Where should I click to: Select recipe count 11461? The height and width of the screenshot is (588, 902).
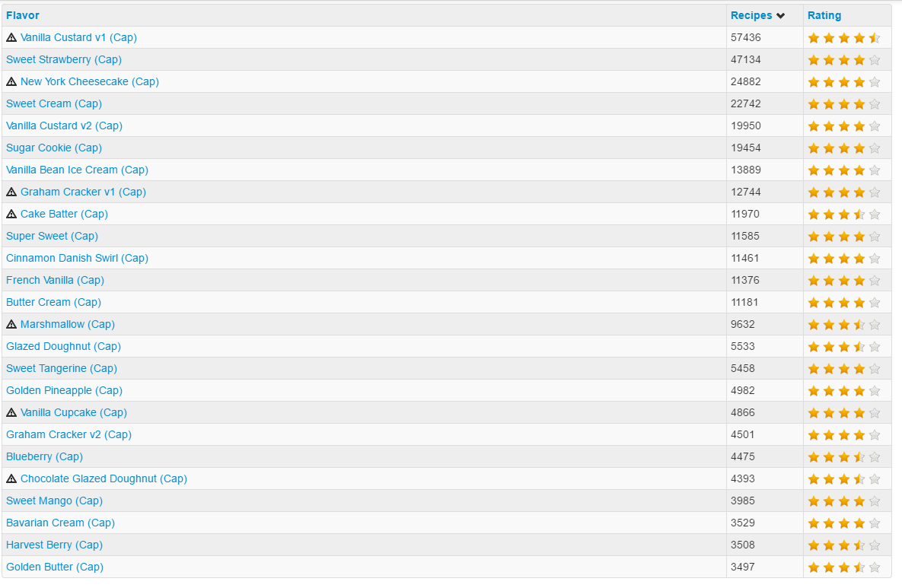point(745,258)
